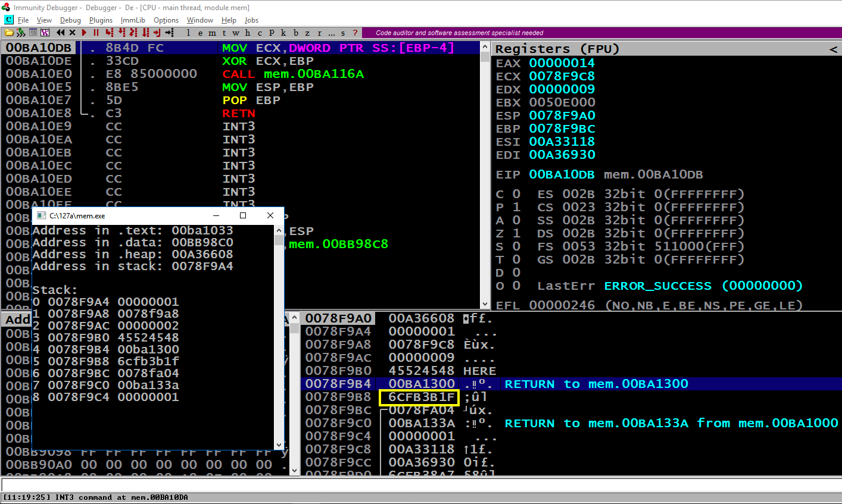This screenshot has width=842, height=504.
Task: Open the Plugins menu
Action: [x=101, y=20]
